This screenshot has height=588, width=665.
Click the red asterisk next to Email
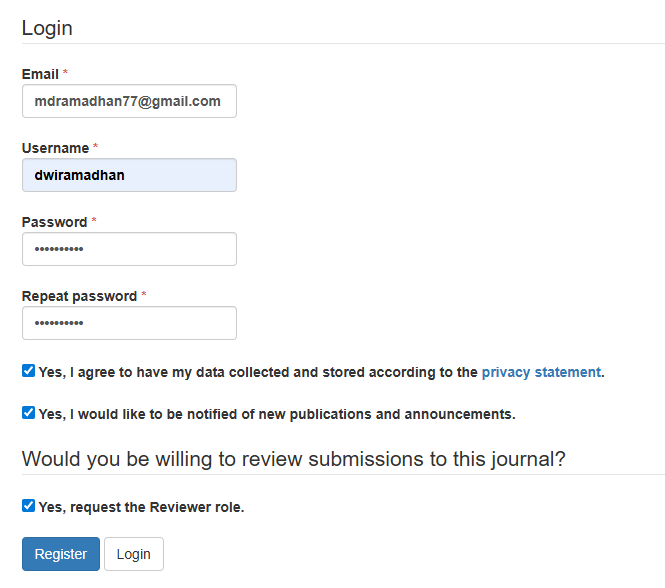66,74
